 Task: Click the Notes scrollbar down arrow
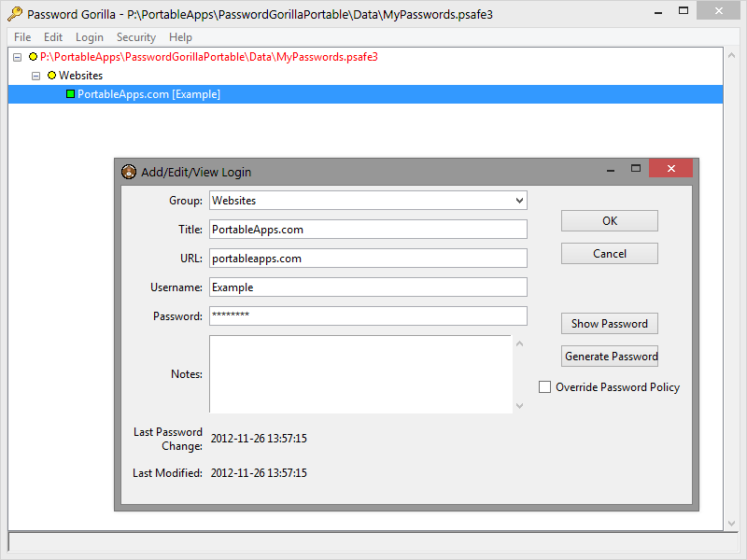pos(520,405)
